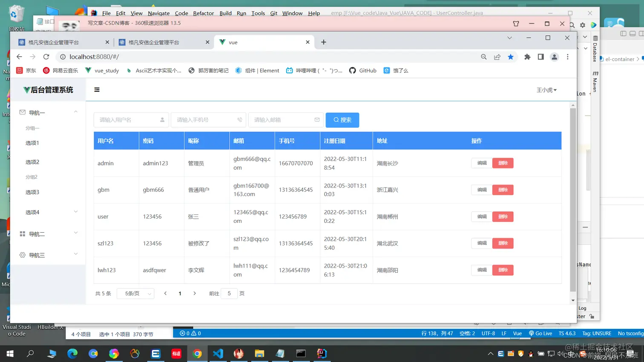Open the 组件 | Element bookmark
The height and width of the screenshot is (362, 644).
(x=257, y=71)
